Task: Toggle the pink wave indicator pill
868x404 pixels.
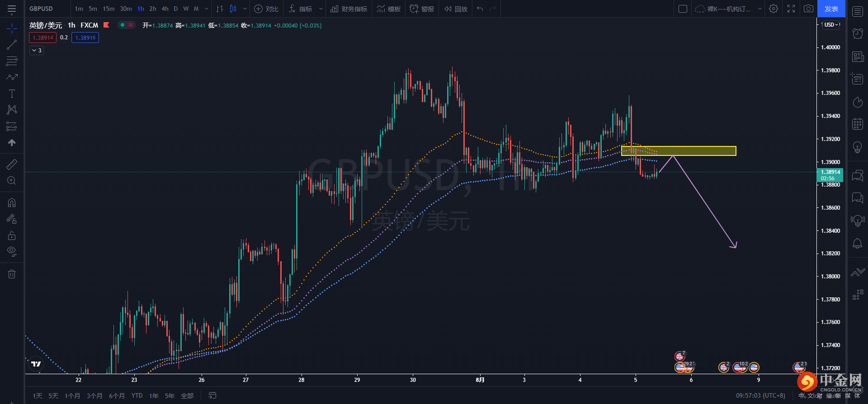Action: [131, 25]
